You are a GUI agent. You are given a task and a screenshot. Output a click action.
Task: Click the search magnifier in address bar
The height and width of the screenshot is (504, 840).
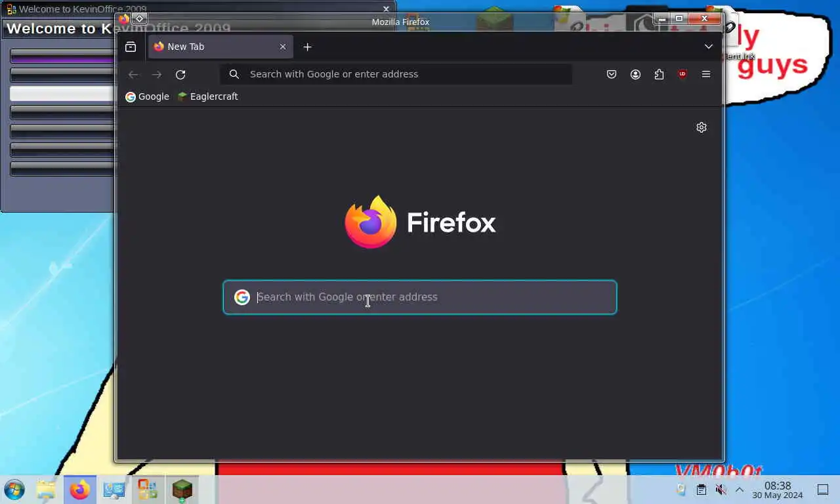(x=234, y=74)
